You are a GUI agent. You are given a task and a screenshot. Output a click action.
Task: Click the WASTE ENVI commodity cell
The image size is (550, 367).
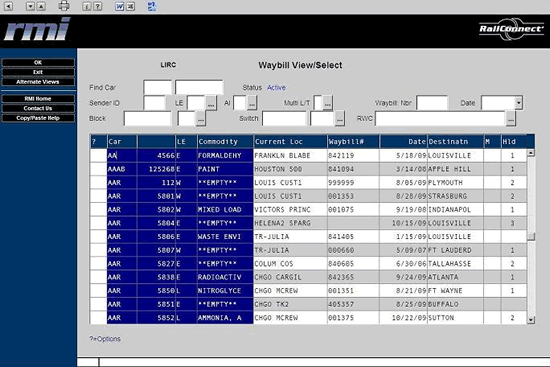pyautogui.click(x=225, y=236)
